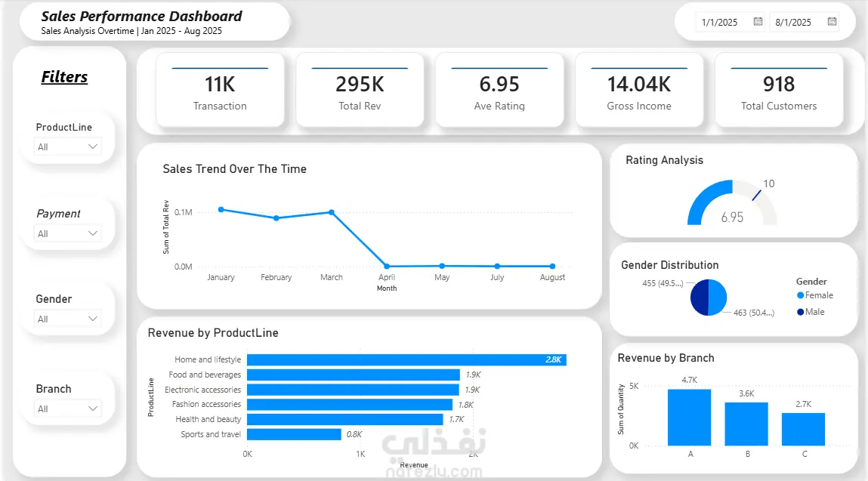The image size is (868, 481).
Task: Click the 6.95 Ave Rating card
Action: pos(499,90)
